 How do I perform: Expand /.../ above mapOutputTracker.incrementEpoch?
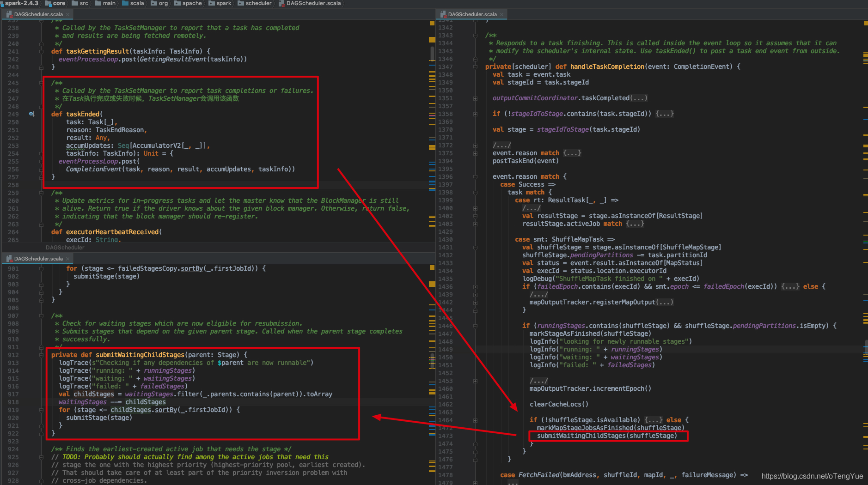[x=539, y=381]
